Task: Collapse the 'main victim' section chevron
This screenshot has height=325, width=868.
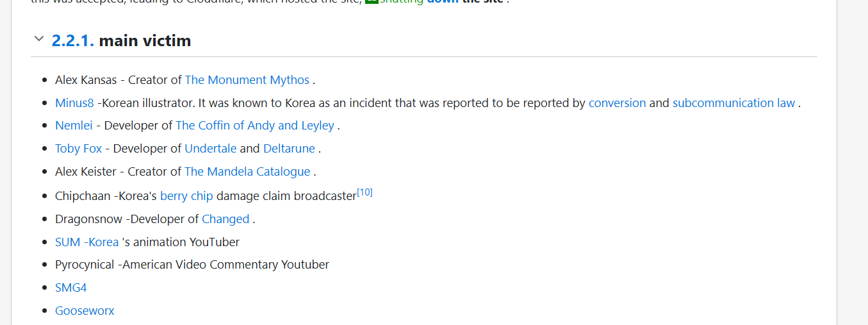Action: click(x=39, y=40)
